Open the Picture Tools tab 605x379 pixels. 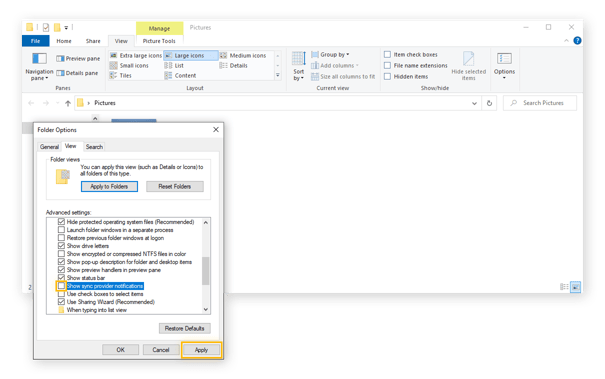point(159,41)
